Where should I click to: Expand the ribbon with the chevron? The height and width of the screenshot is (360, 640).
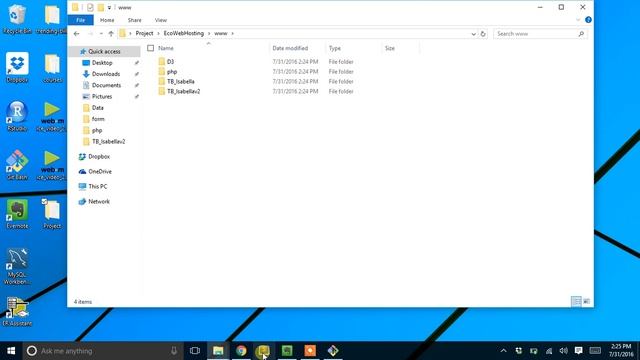tap(578, 20)
